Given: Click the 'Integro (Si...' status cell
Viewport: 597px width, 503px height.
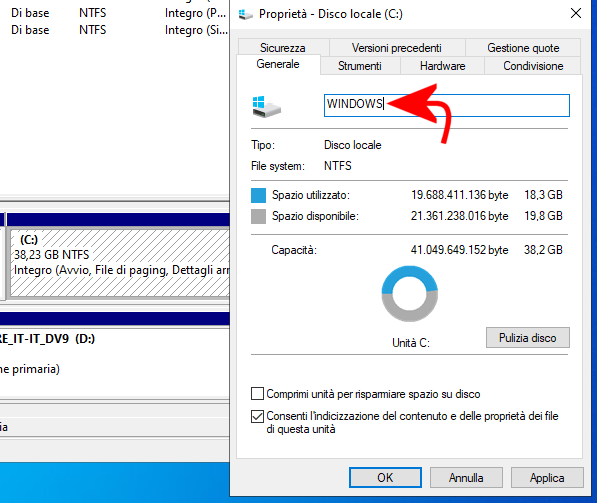Looking at the screenshot, I should point(196,30).
